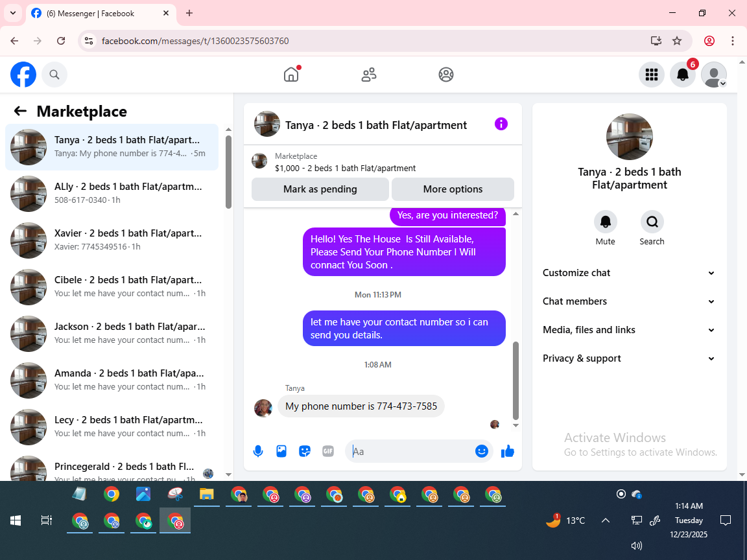Open a new browser tab
The image size is (747, 560).
[x=189, y=14]
